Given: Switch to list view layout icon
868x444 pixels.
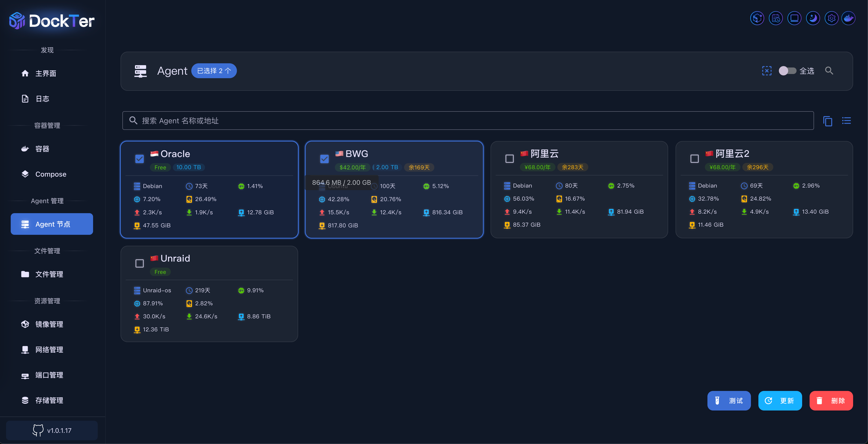Looking at the screenshot, I should tap(846, 121).
